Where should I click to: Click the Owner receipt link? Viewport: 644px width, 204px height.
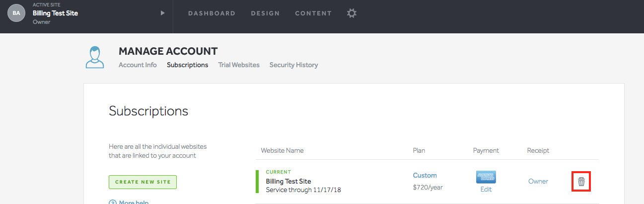click(538, 182)
